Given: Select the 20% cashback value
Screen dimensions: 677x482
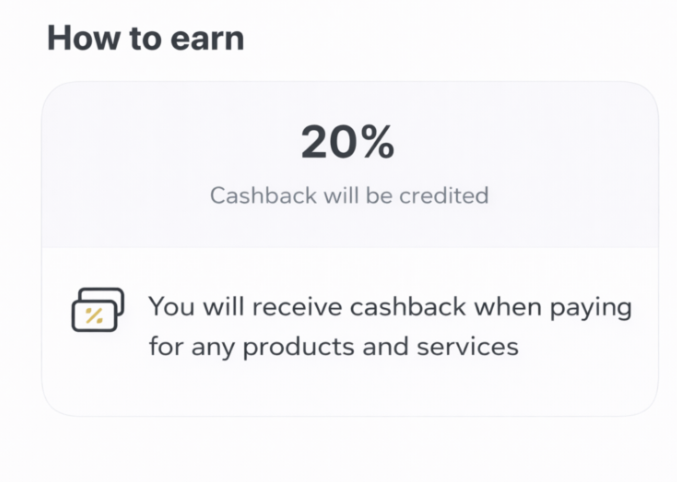Looking at the screenshot, I should tap(348, 145).
